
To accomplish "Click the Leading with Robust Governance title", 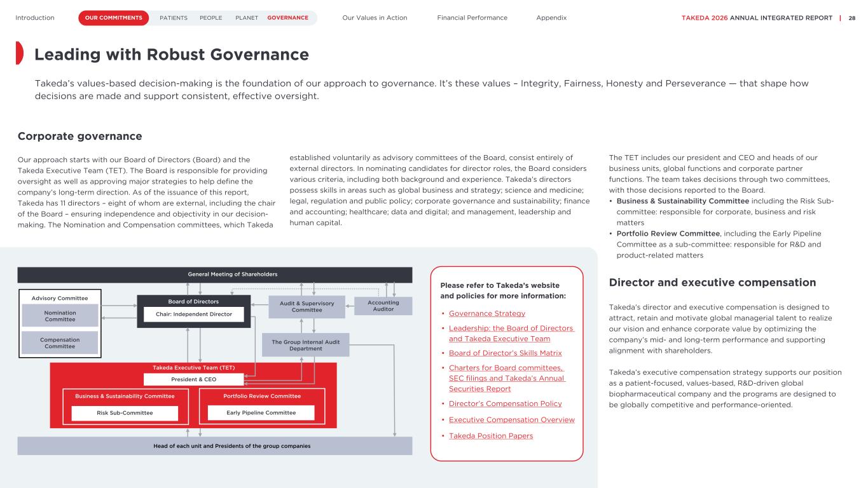I will pos(172,55).
